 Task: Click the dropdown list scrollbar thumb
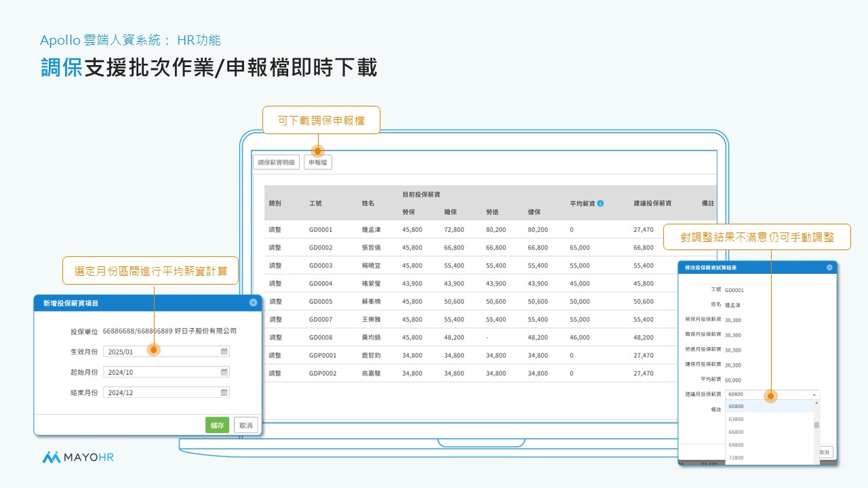[x=816, y=425]
